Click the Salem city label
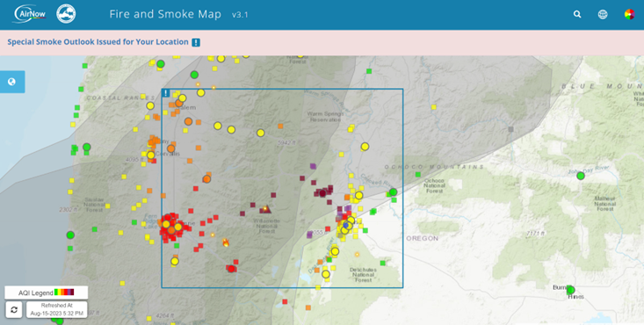This screenshot has height=325, width=644. click(x=188, y=108)
